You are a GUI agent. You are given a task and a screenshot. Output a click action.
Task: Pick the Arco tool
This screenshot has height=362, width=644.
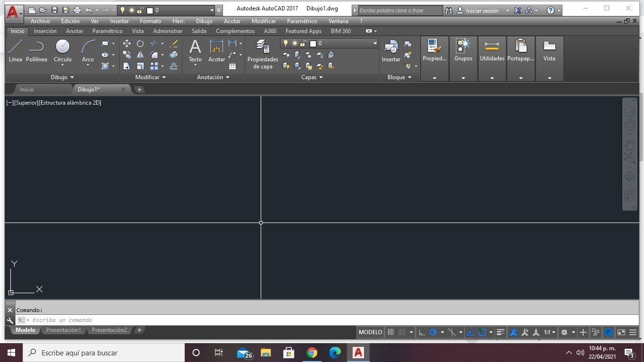coord(88,51)
